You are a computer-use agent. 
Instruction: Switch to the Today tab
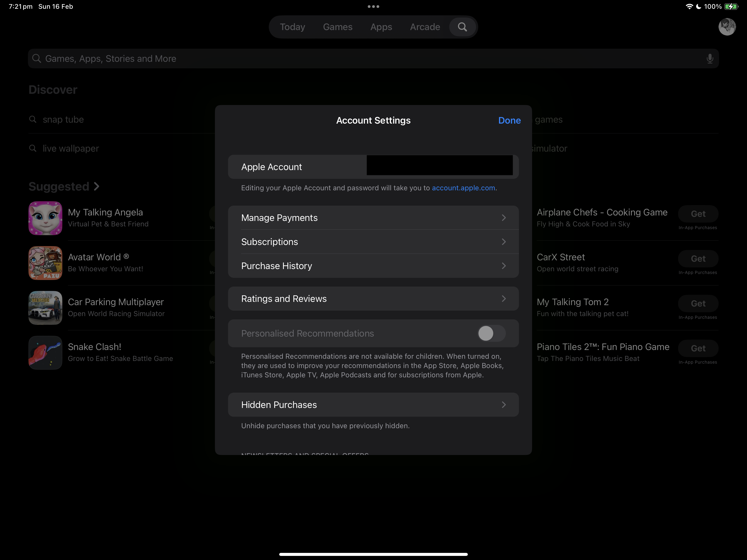pyautogui.click(x=293, y=27)
